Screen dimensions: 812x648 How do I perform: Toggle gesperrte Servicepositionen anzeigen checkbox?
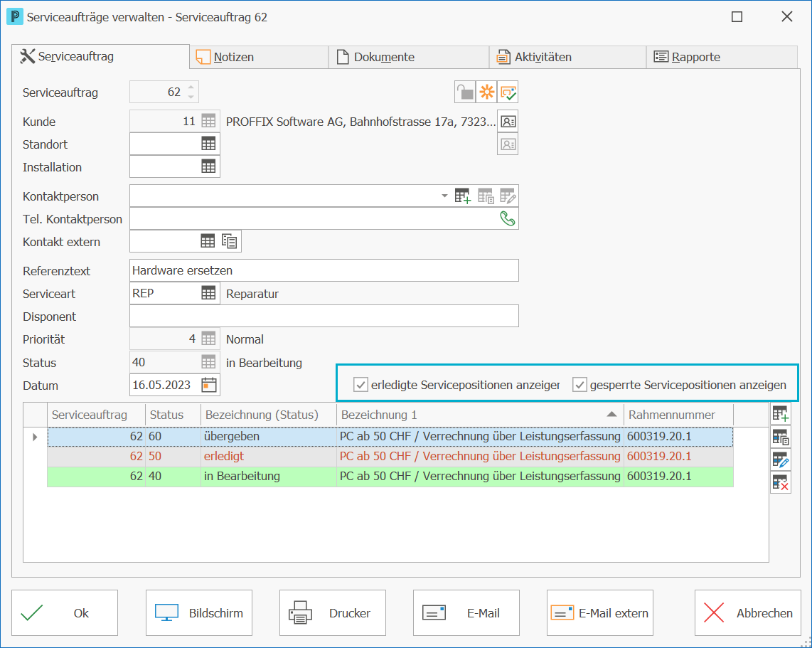579,385
